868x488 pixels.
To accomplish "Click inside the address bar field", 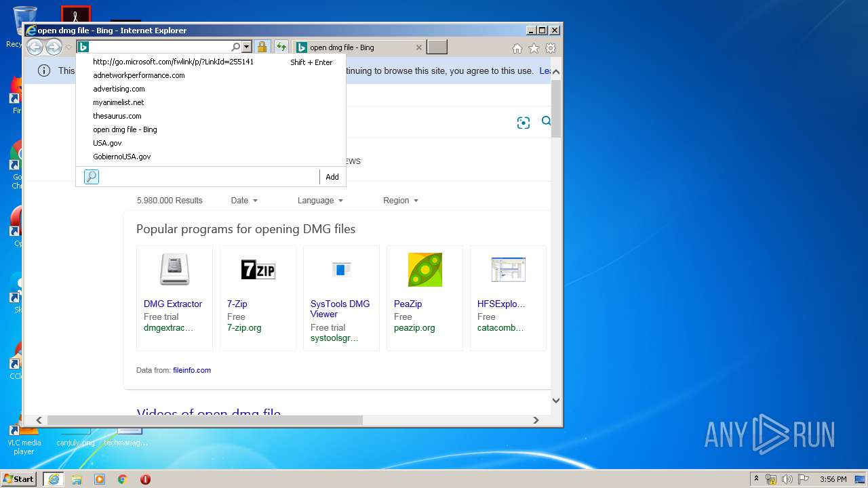I will click(x=160, y=47).
